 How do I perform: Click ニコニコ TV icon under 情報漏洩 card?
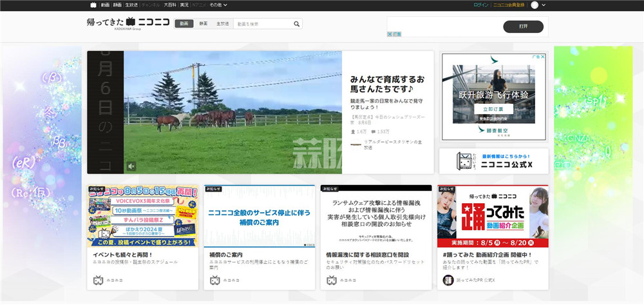[x=332, y=280]
